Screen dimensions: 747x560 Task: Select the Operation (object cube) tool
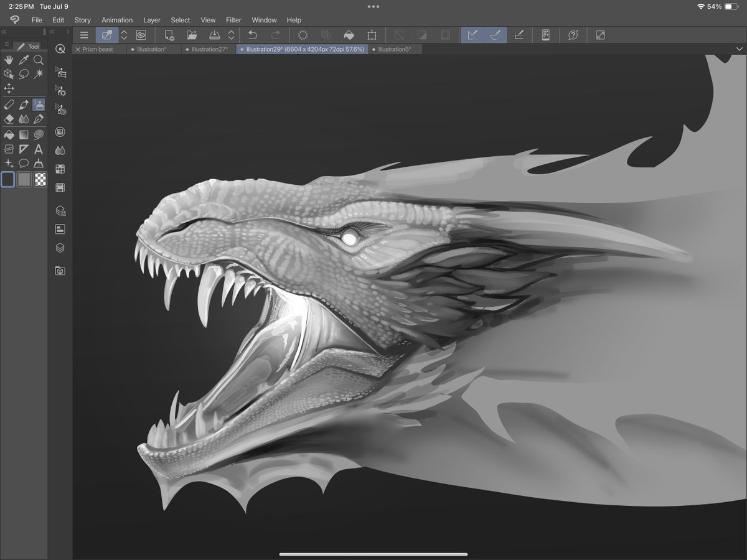[x=9, y=73]
